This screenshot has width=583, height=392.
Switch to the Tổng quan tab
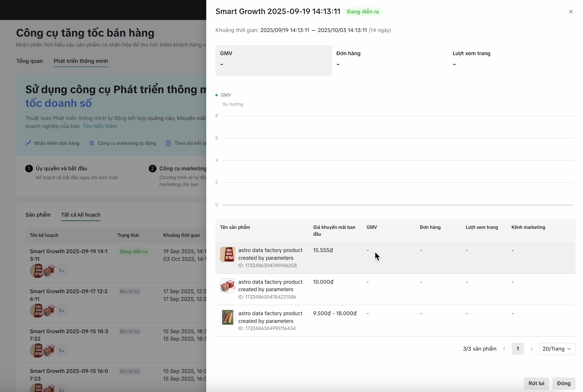[29, 61]
